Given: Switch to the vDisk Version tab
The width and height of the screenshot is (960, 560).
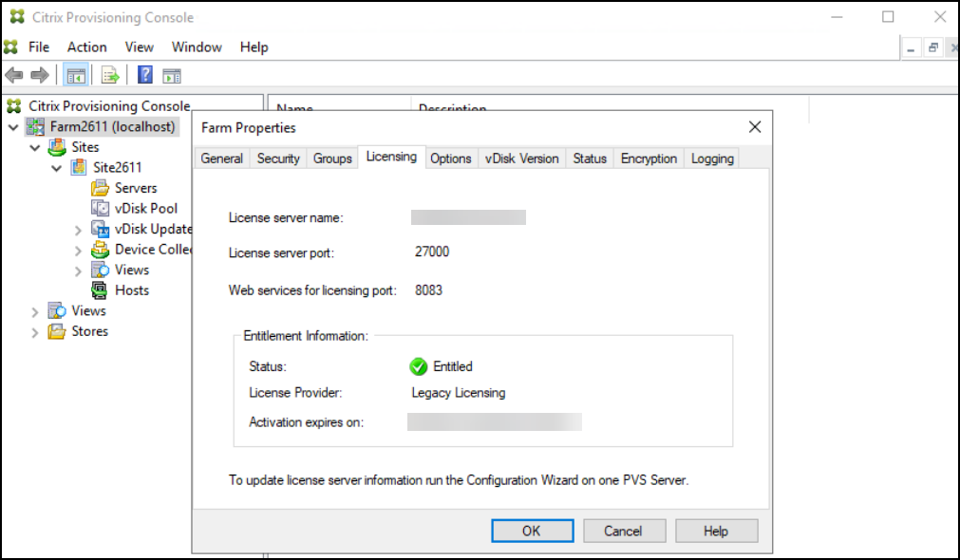Looking at the screenshot, I should 521,158.
